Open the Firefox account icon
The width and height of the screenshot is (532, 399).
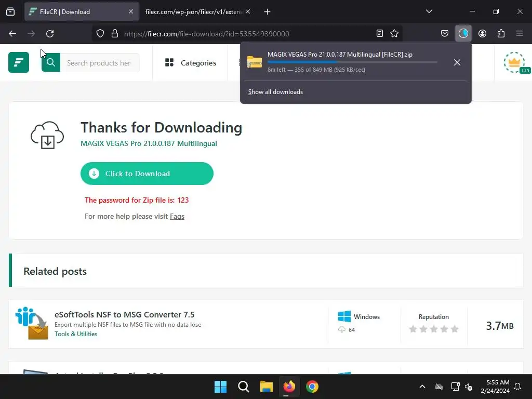(482, 33)
